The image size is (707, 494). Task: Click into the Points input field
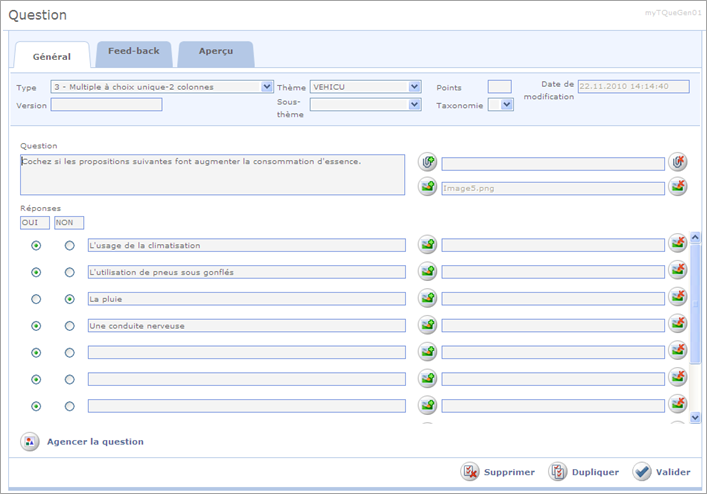[x=499, y=87]
